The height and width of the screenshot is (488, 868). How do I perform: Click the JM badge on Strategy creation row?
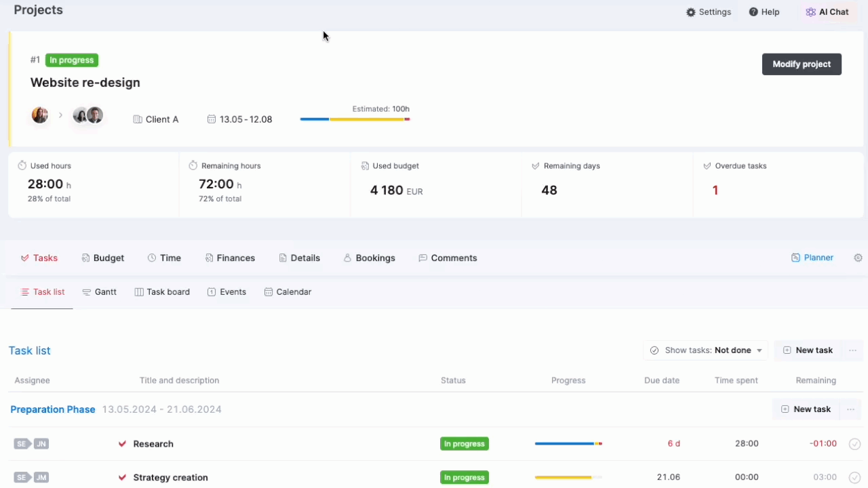(41, 477)
